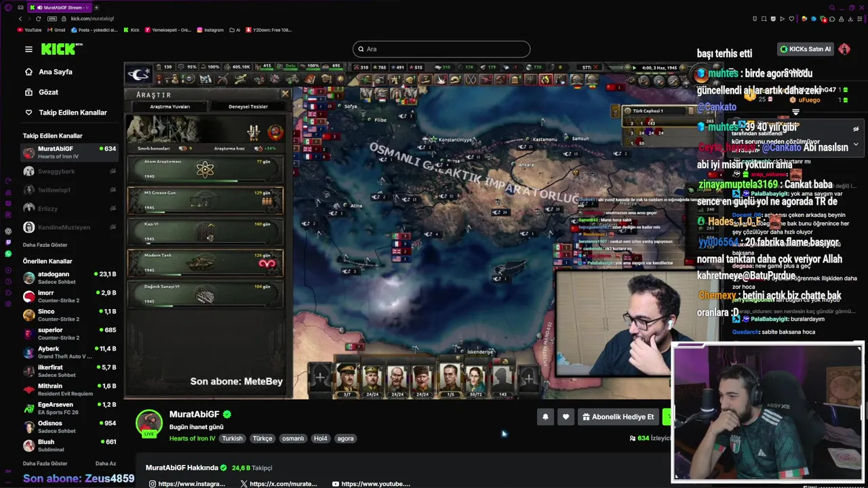Open Blush Subliminal channel
The height and width of the screenshot is (488, 868).
click(69, 445)
